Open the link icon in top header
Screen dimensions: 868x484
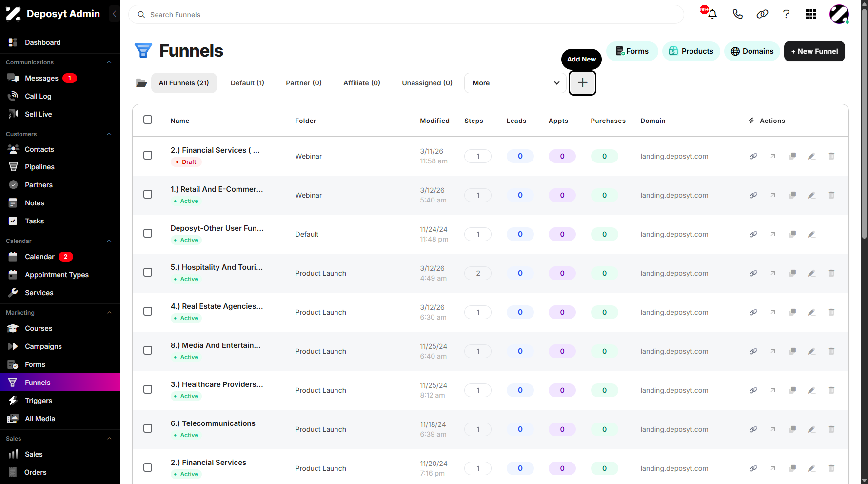pyautogui.click(x=762, y=14)
